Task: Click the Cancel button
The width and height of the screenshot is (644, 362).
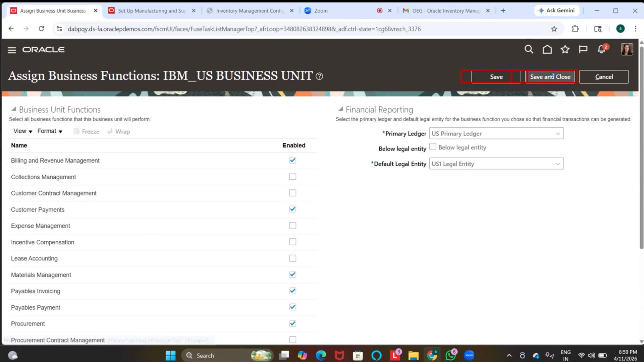Action: [x=604, y=77]
